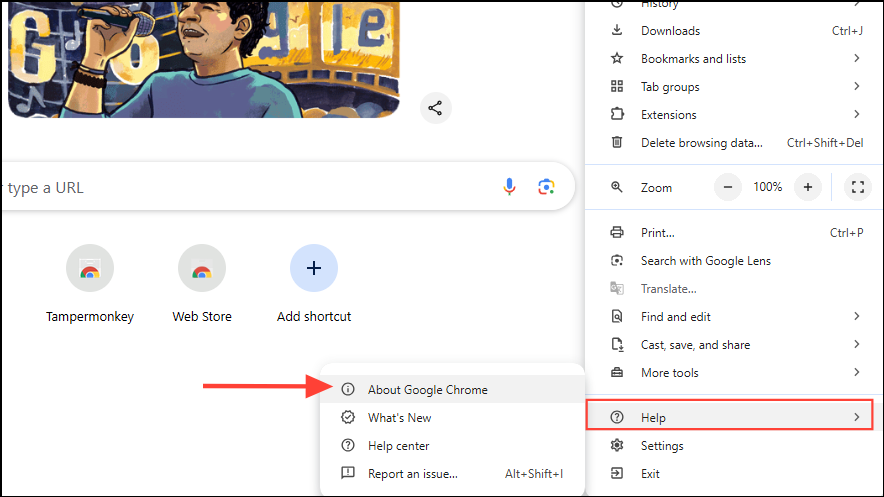Open Chrome Settings
The width and height of the screenshot is (884, 497).
[x=733, y=446]
